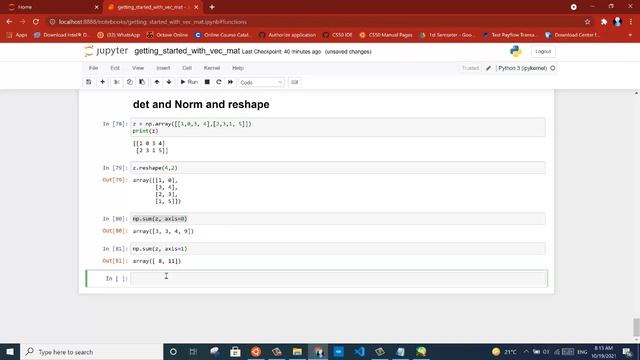Screen dimensions: 640x360
Task: Click the Out[81] array output text
Action: click(x=157, y=261)
